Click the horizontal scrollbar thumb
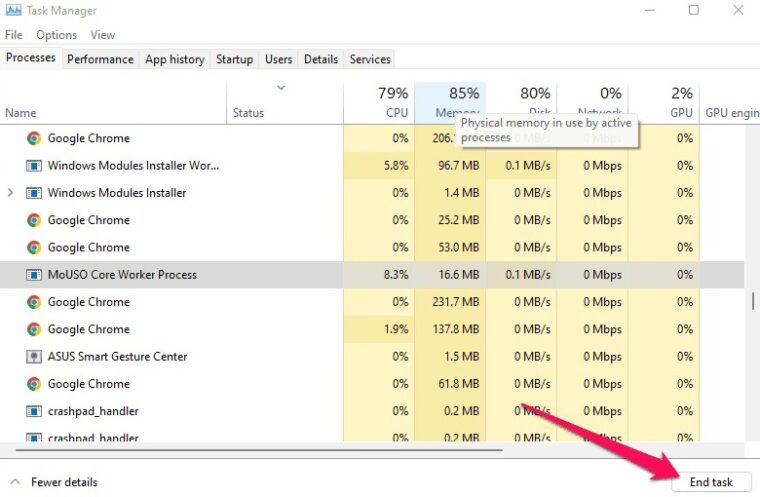Viewport: 760px width, 497px height. (x=259, y=450)
